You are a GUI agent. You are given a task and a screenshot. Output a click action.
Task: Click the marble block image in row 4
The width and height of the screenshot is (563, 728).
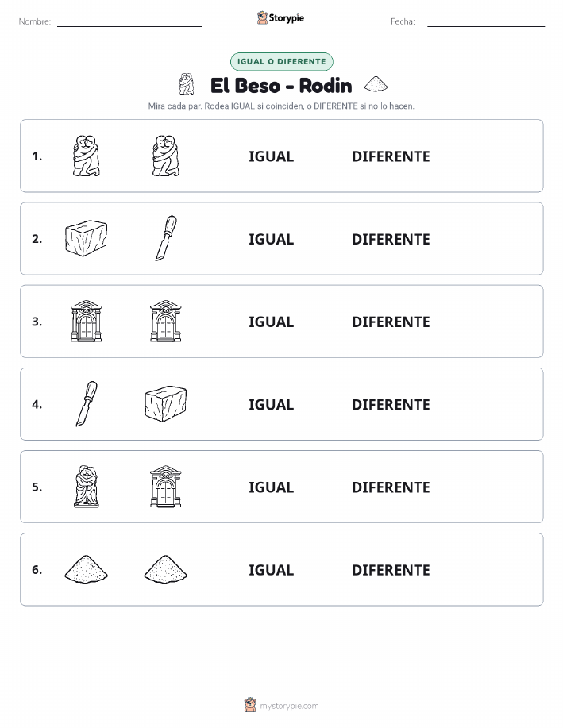coord(166,403)
